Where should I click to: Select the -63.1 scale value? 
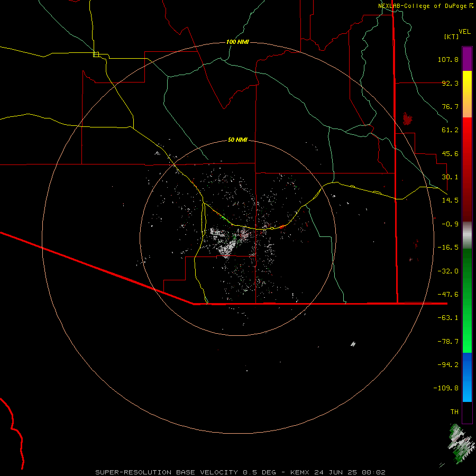448,318
